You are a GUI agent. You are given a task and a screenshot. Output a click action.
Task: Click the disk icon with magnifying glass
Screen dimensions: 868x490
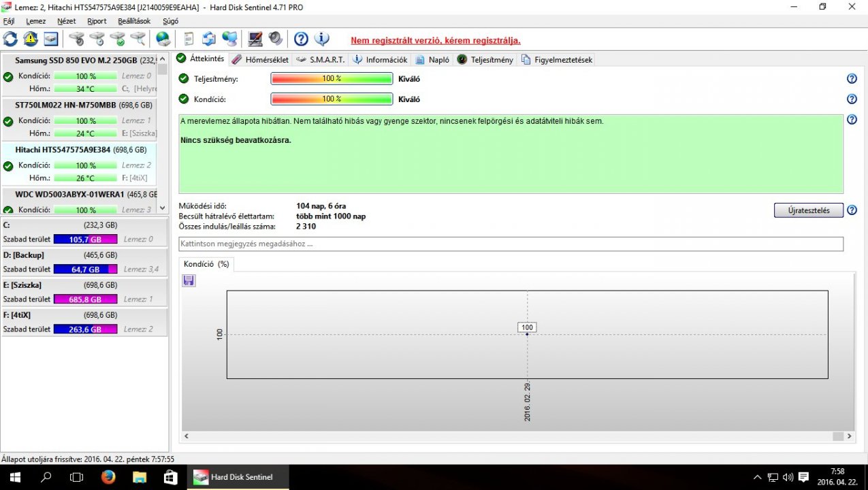pyautogui.click(x=138, y=39)
